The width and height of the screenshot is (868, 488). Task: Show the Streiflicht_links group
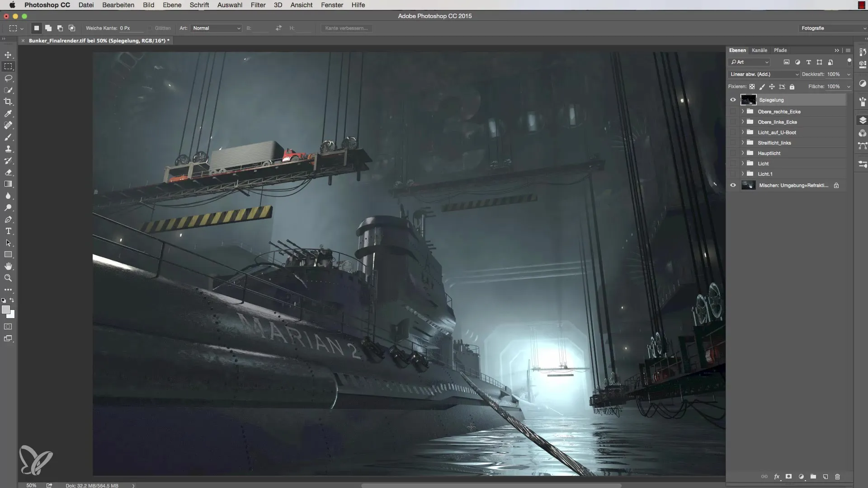tap(733, 143)
